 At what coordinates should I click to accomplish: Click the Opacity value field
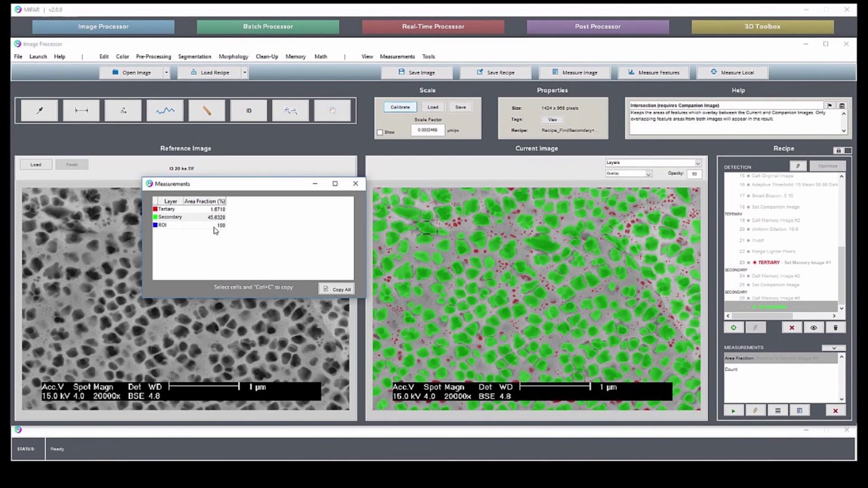point(694,174)
